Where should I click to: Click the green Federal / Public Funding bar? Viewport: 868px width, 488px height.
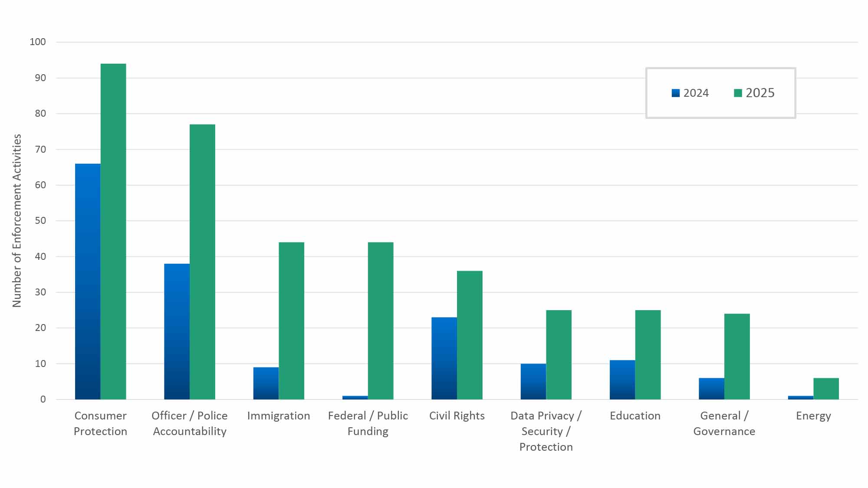(381, 321)
